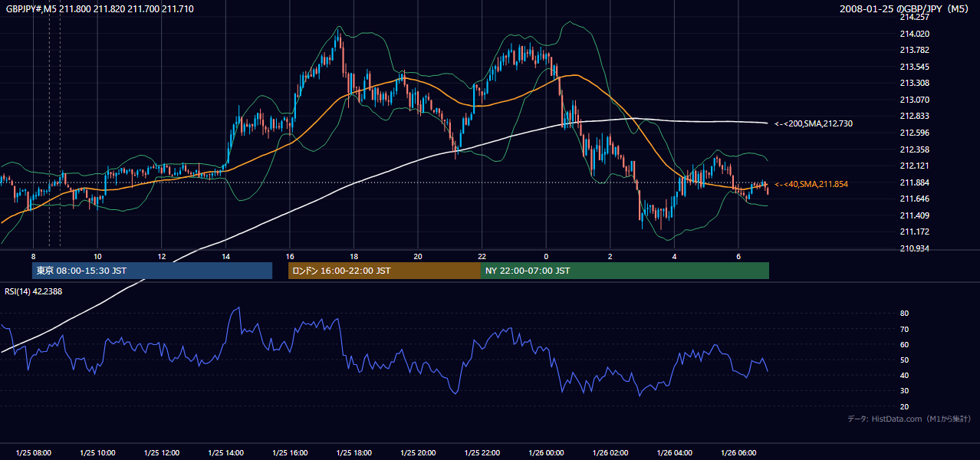The image size is (980, 460).
Task: Click the RSI 30 level label
Action: pyautogui.click(x=905, y=390)
